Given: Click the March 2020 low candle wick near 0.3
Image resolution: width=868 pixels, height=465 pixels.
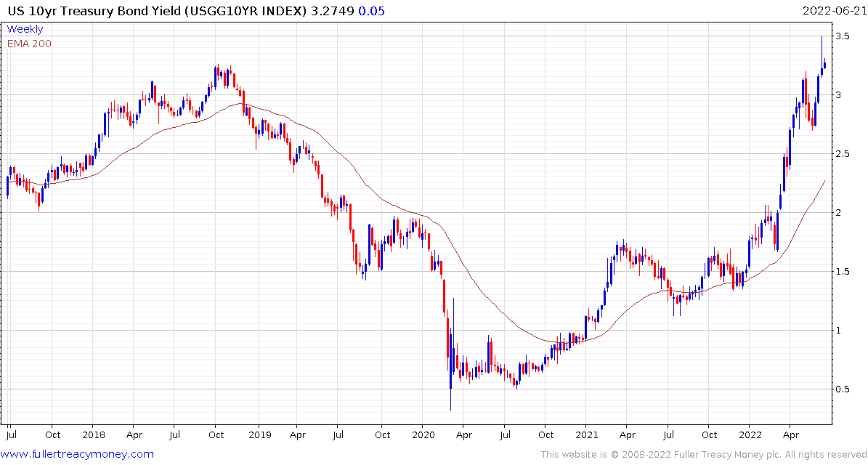Looking at the screenshot, I should [450, 400].
